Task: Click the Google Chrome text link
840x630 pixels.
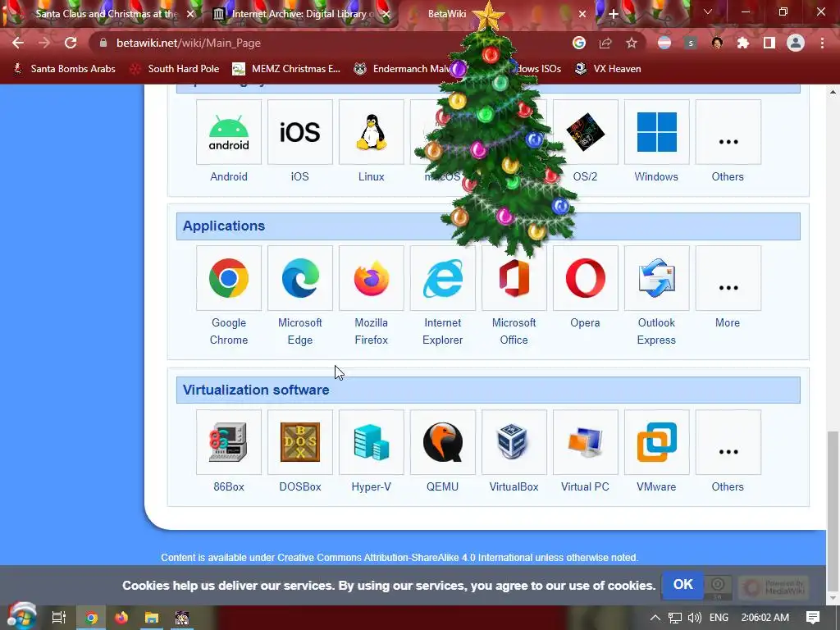Action: (229, 331)
